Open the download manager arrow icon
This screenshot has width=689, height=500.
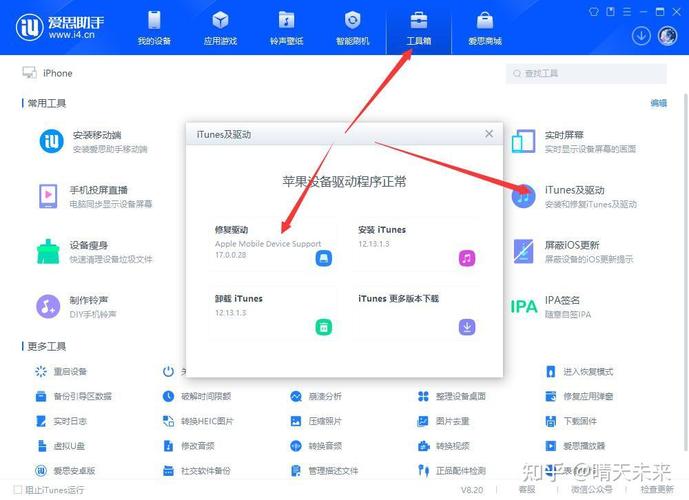pyautogui.click(x=641, y=36)
